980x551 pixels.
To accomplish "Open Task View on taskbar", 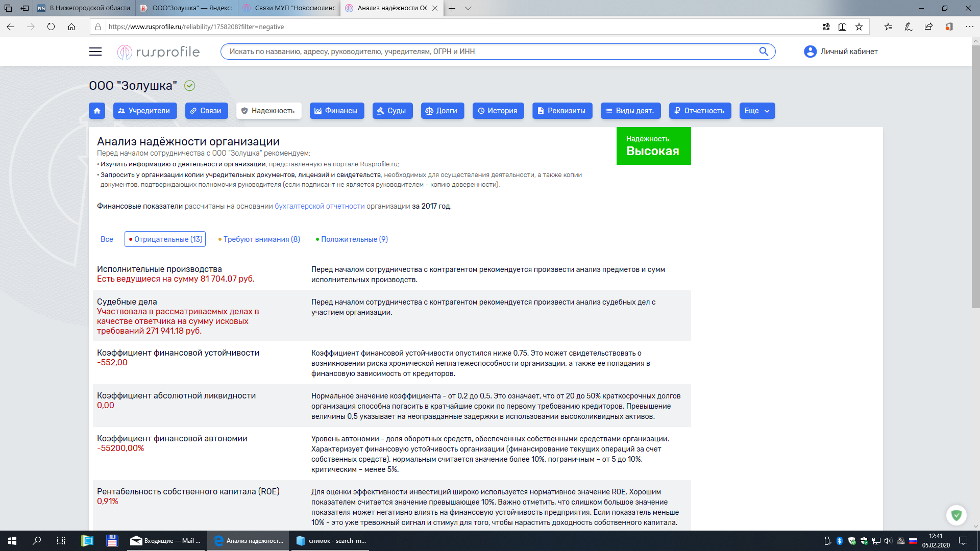I will tap(61, 541).
